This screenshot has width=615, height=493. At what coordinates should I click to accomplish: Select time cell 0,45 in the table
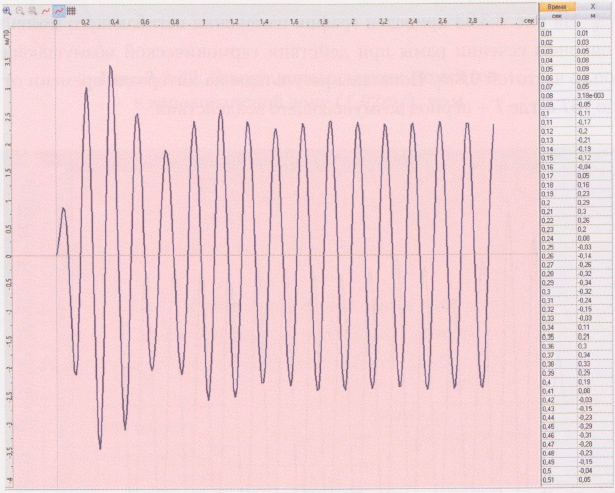558,427
